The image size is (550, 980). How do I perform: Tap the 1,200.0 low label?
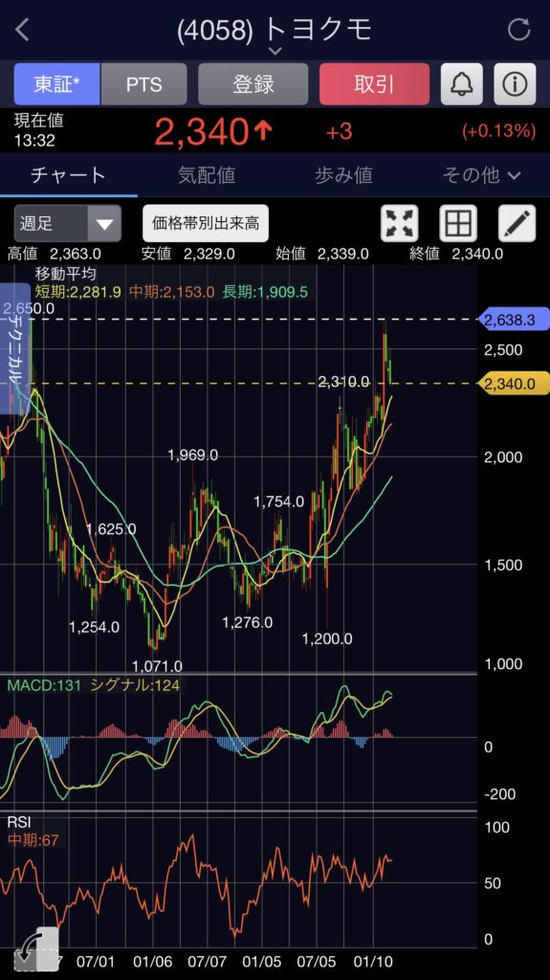pos(327,638)
